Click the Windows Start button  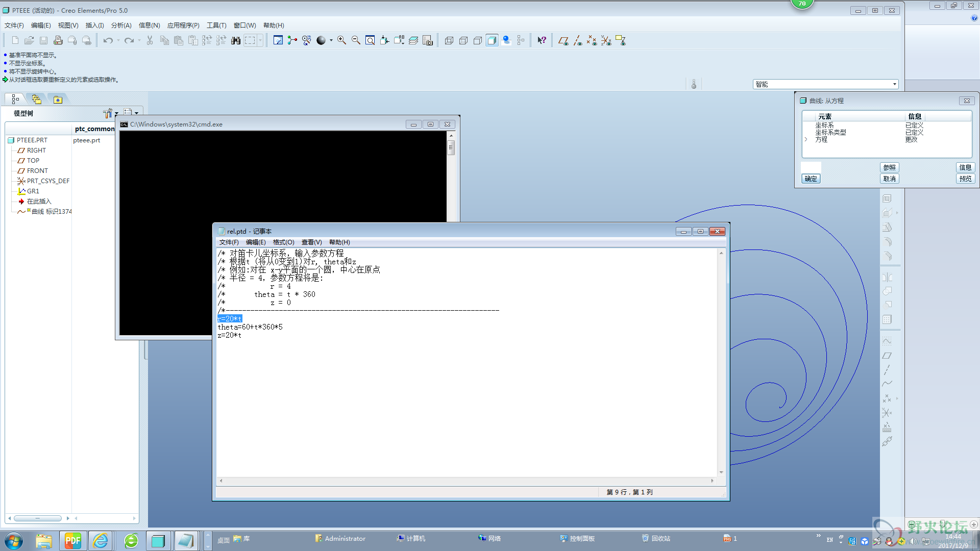[14, 541]
